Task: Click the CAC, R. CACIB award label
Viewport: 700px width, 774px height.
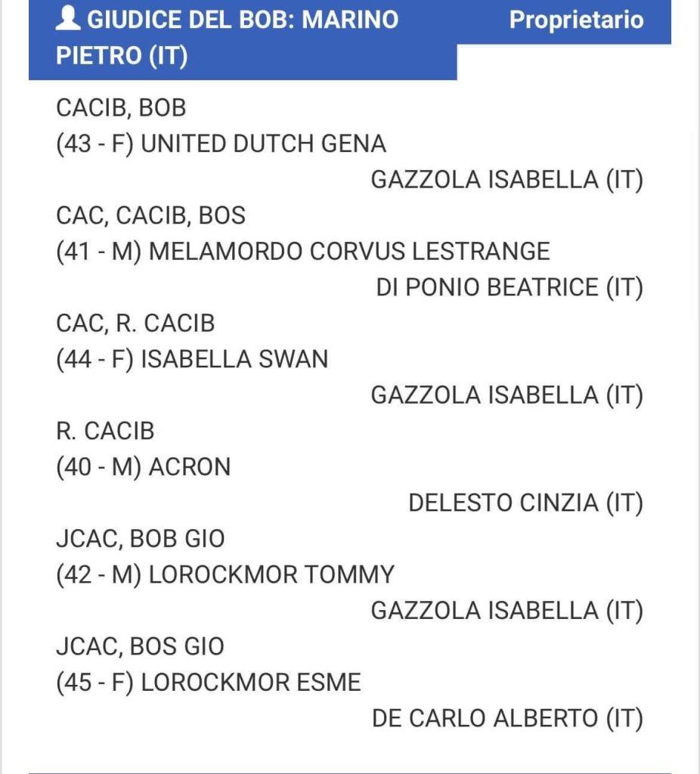Action: [x=135, y=324]
